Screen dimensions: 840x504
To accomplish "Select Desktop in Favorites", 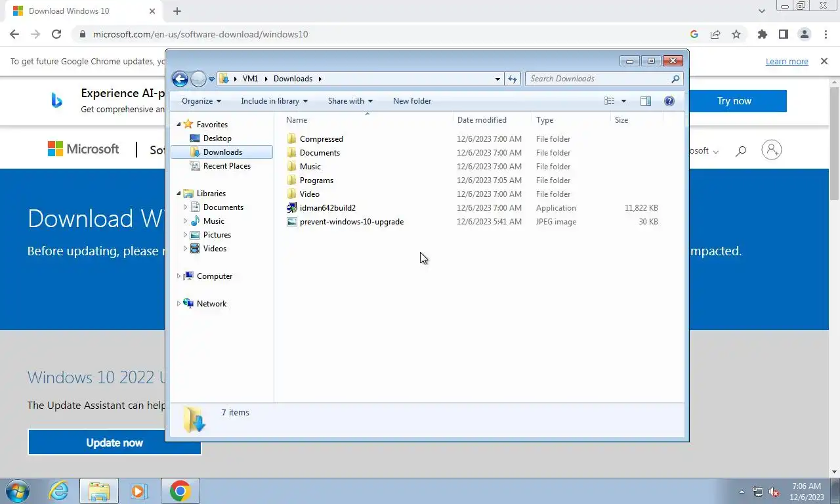I will [217, 138].
